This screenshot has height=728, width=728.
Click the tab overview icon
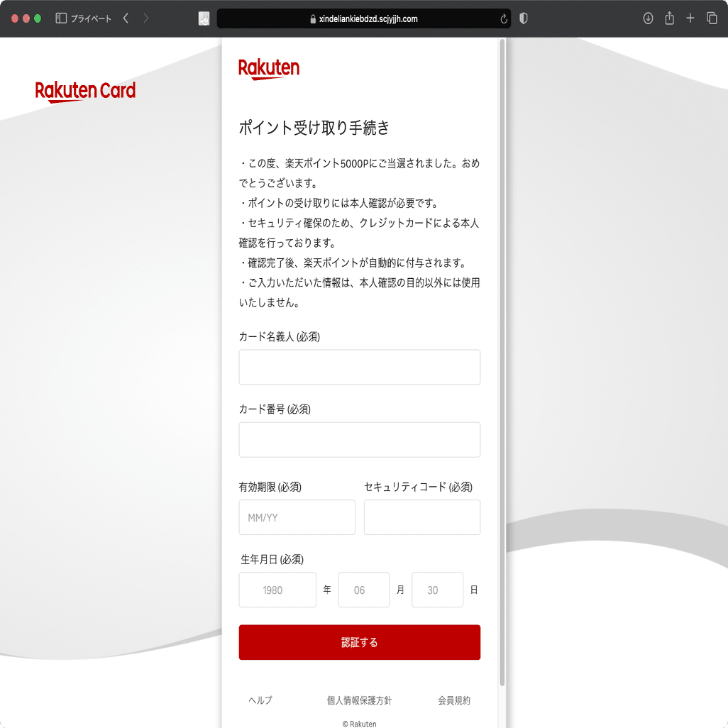(x=712, y=18)
